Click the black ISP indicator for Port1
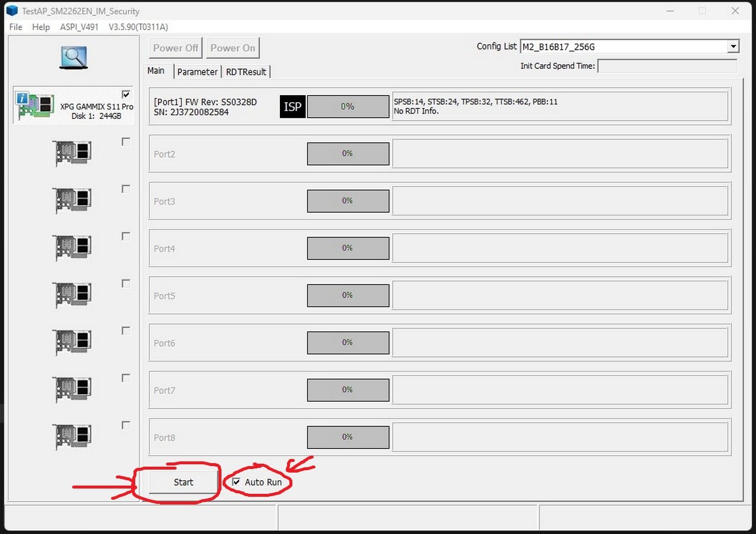The image size is (756, 534). click(x=292, y=107)
